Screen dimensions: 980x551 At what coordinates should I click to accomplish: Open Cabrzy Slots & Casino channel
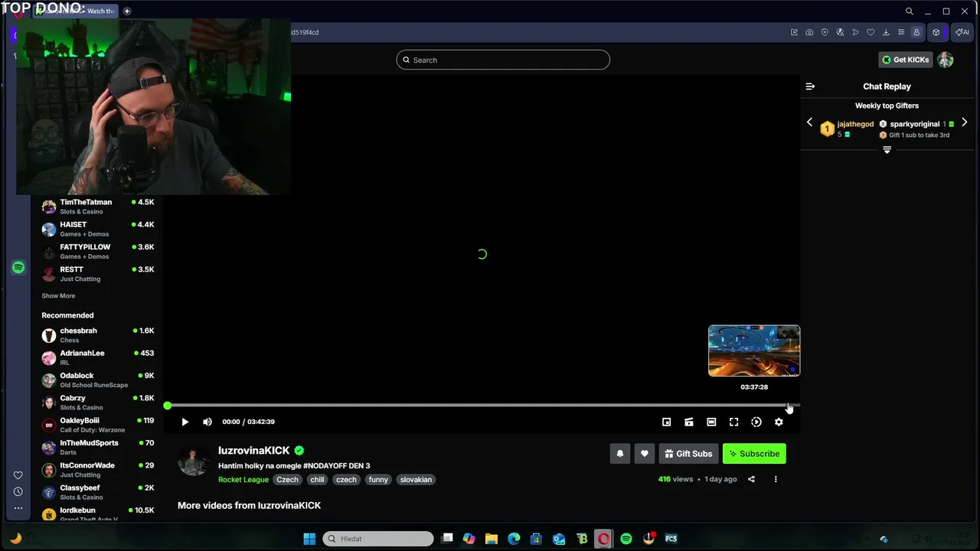[98, 403]
